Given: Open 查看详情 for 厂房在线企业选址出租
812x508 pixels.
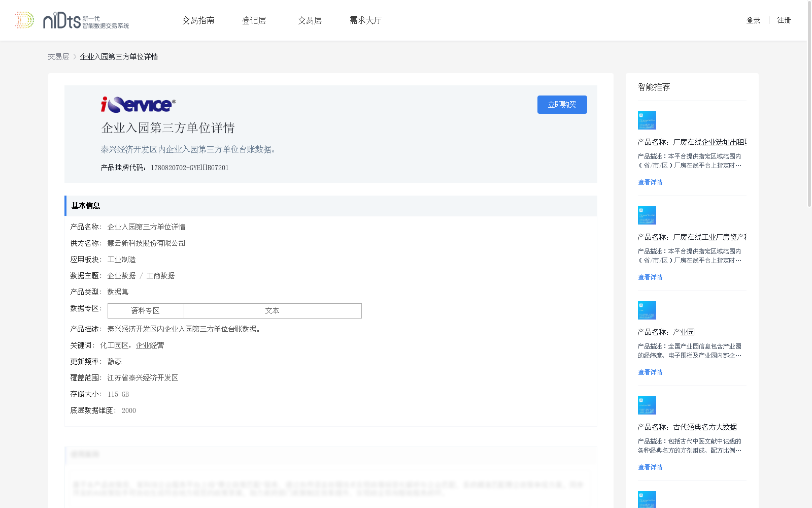Looking at the screenshot, I should [650, 182].
